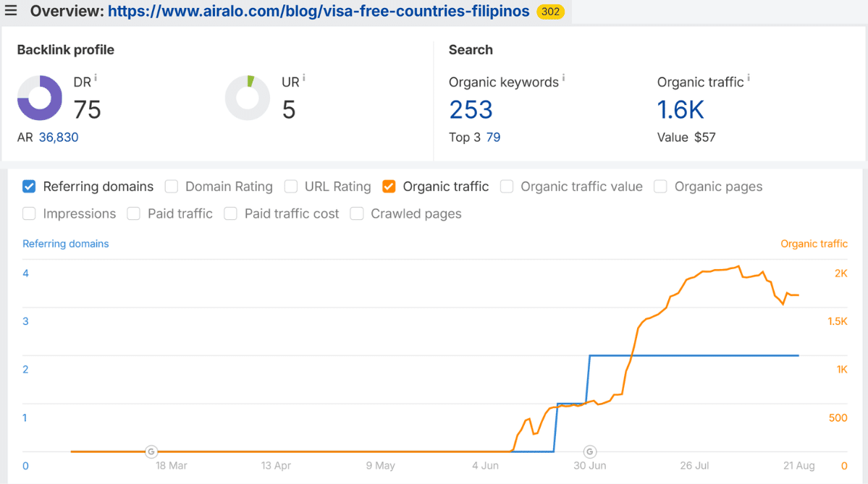The height and width of the screenshot is (484, 868).
Task: Enable the Paid traffic checkbox
Action: (x=133, y=213)
